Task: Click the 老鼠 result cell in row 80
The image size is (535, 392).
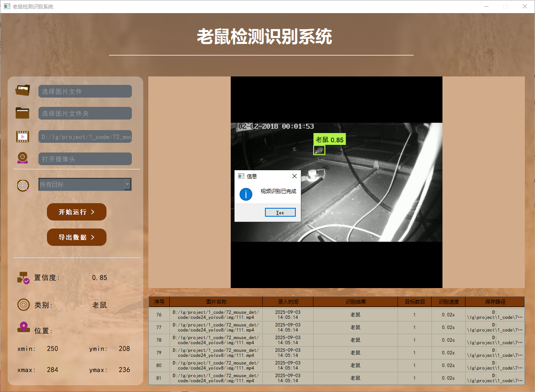Action: point(356,365)
